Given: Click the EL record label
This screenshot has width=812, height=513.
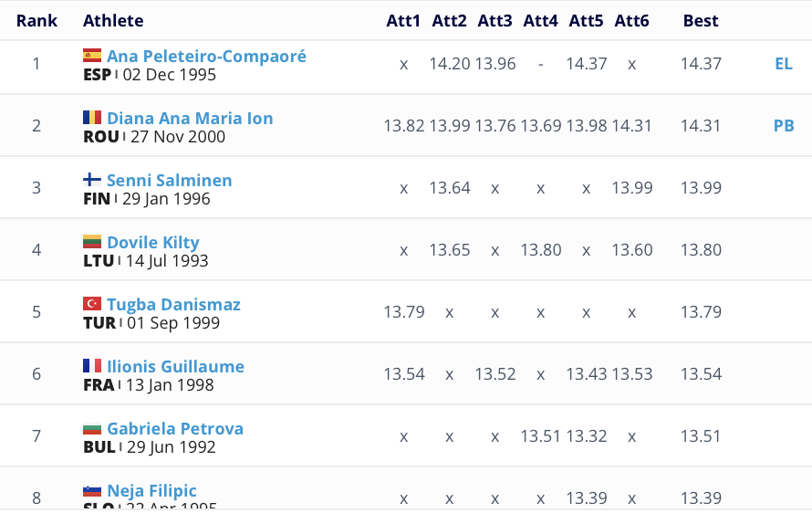Looking at the screenshot, I should [783, 63].
